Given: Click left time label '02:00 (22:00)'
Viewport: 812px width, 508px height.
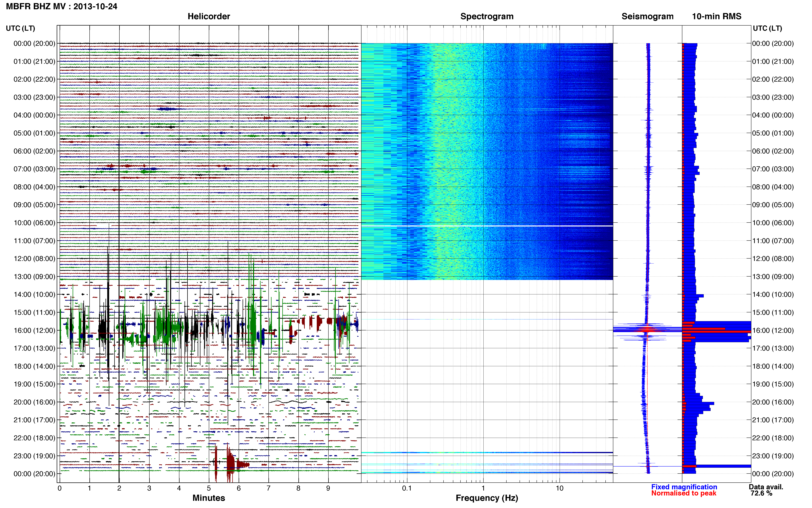Looking at the screenshot, I should pos(34,79).
